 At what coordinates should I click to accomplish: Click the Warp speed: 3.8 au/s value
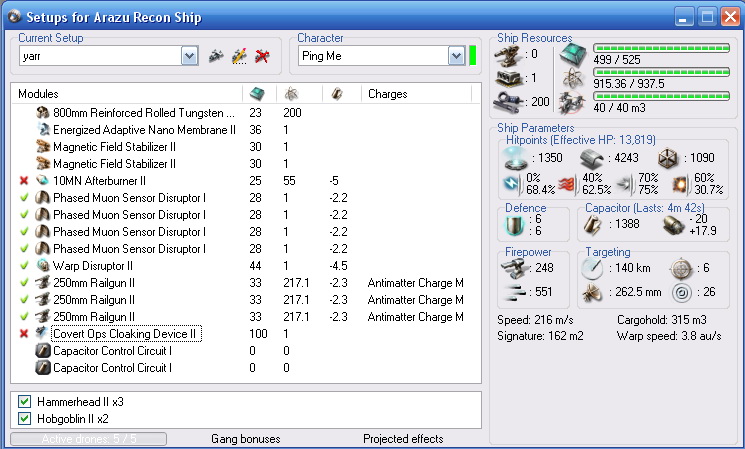click(x=669, y=336)
